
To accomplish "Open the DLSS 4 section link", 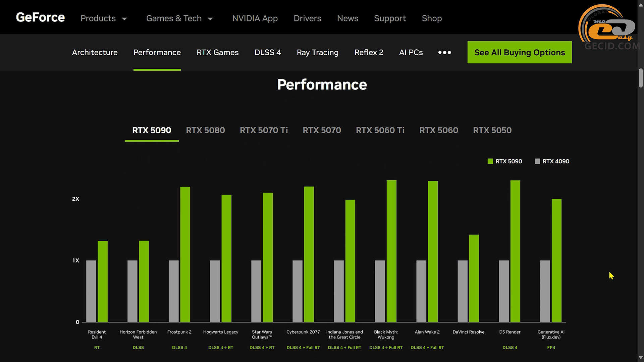I will (x=267, y=52).
